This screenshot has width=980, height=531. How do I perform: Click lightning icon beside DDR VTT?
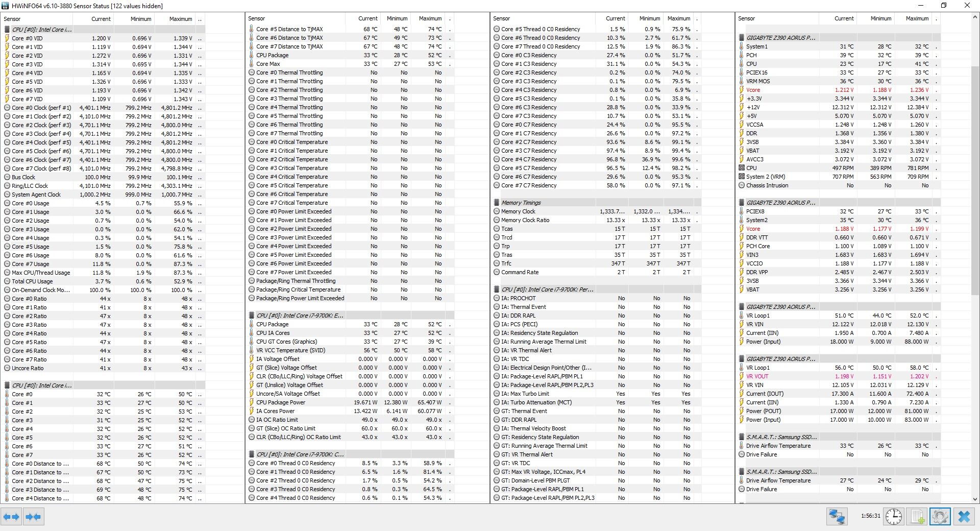[742, 237]
